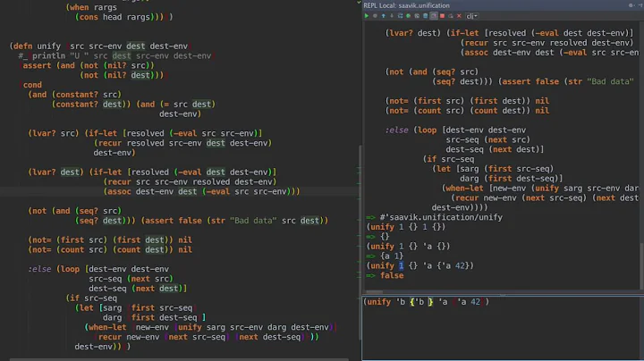Click the '{a 1}' result in REPL output
Image resolution: width=644 pixels, height=361 pixels.
tap(392, 256)
